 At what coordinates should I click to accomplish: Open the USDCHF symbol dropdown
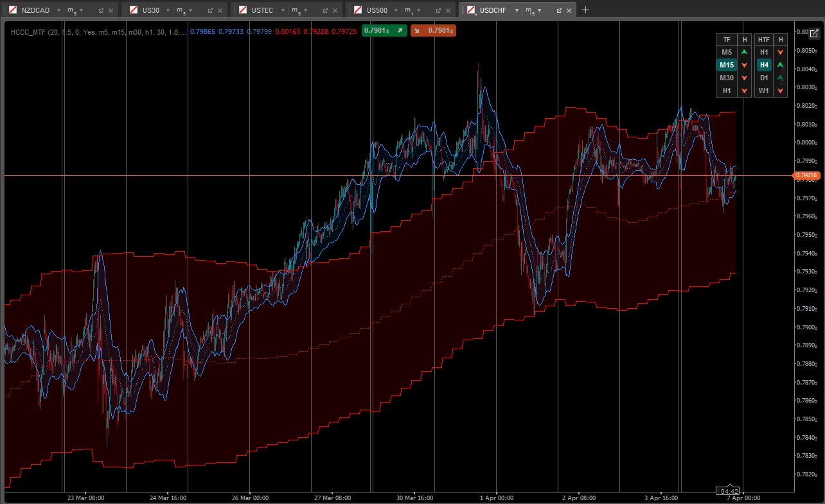(517, 10)
